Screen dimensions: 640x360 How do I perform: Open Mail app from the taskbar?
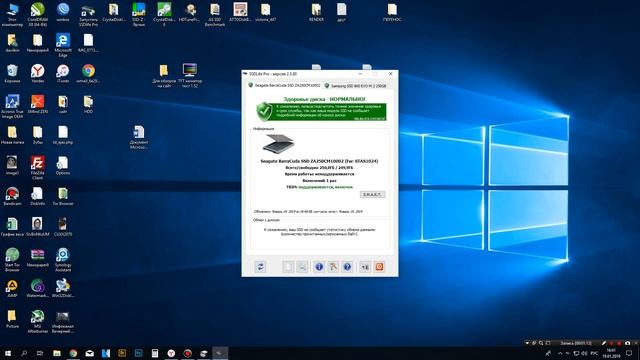[x=89, y=353]
